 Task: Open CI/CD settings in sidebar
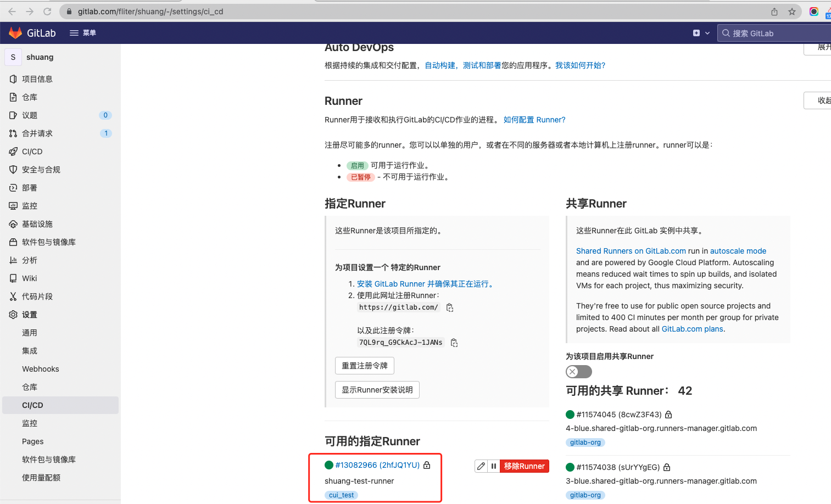coord(32,405)
